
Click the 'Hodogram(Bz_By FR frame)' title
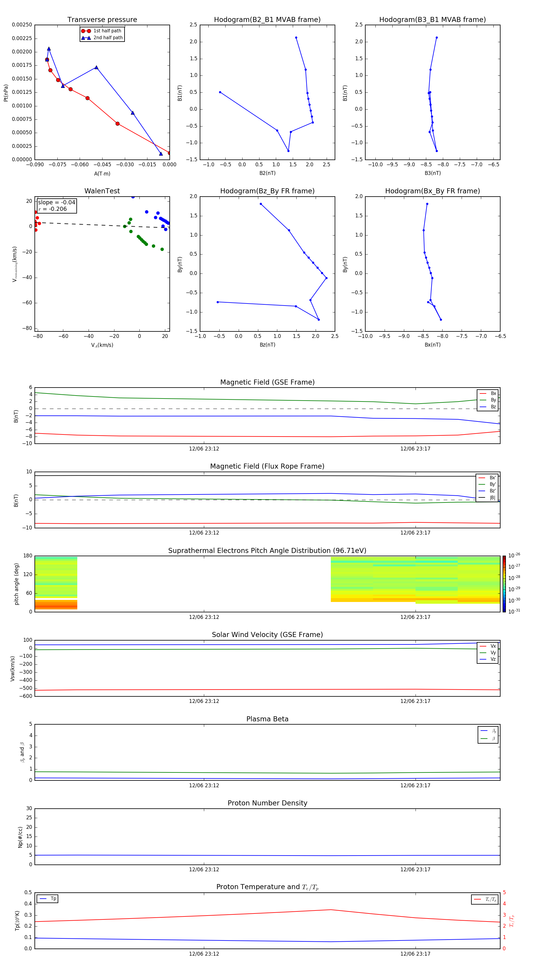(x=267, y=191)
